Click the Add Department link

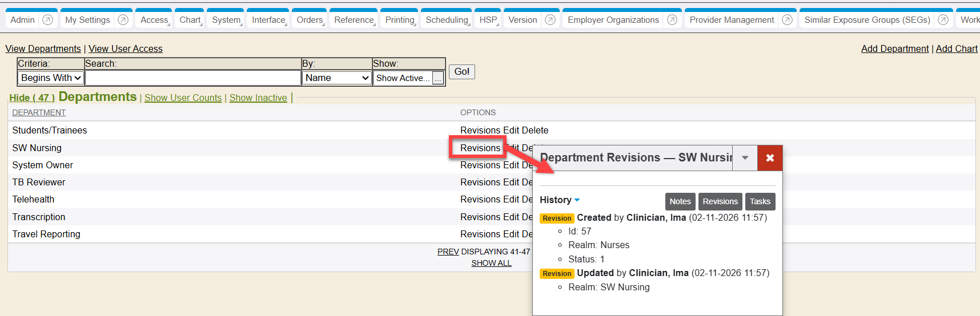894,49
